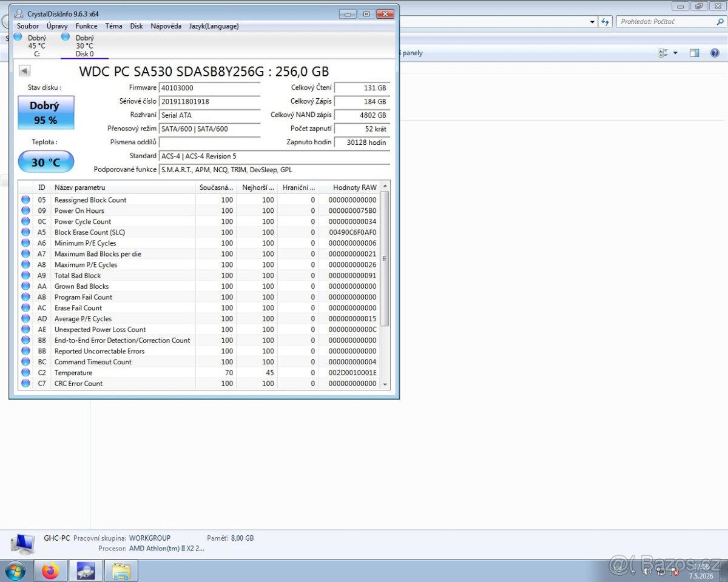
Task: Open the Nápověda menu
Action: click(166, 26)
